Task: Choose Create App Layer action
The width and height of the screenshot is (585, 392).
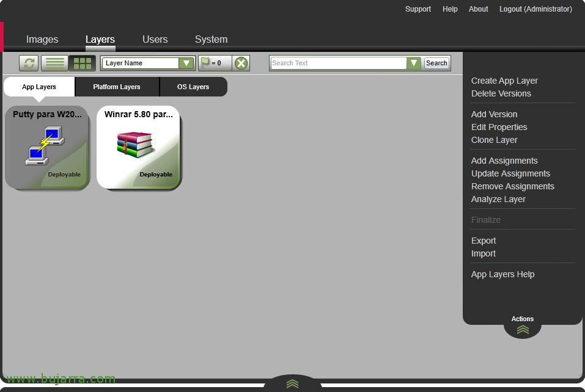Action: pos(504,81)
